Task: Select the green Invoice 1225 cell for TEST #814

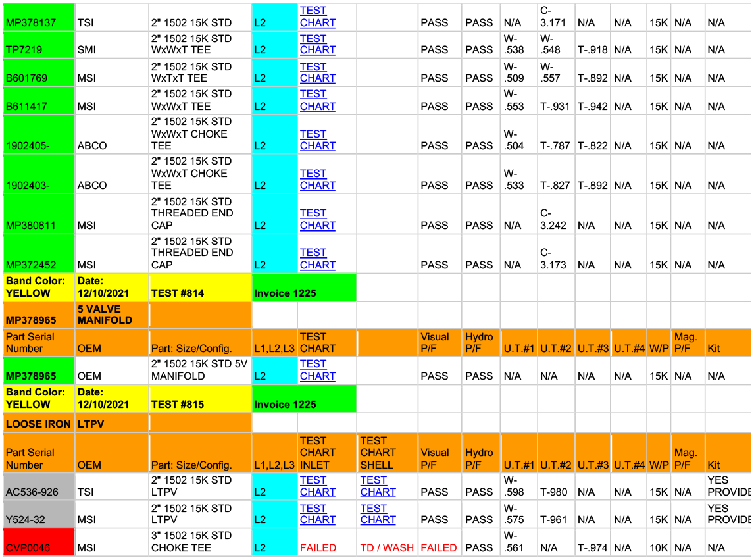Action: click(304, 288)
